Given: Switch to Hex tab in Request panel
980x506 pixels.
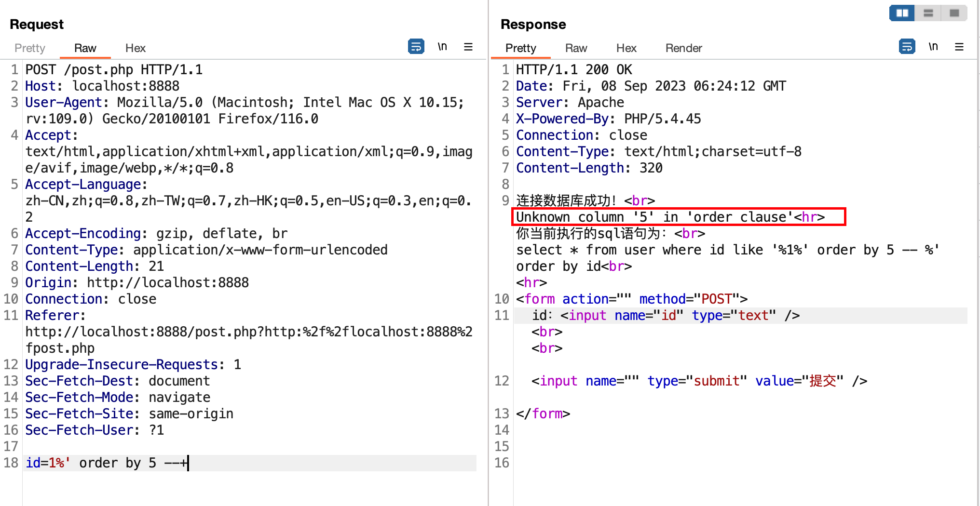Looking at the screenshot, I should [x=136, y=48].
